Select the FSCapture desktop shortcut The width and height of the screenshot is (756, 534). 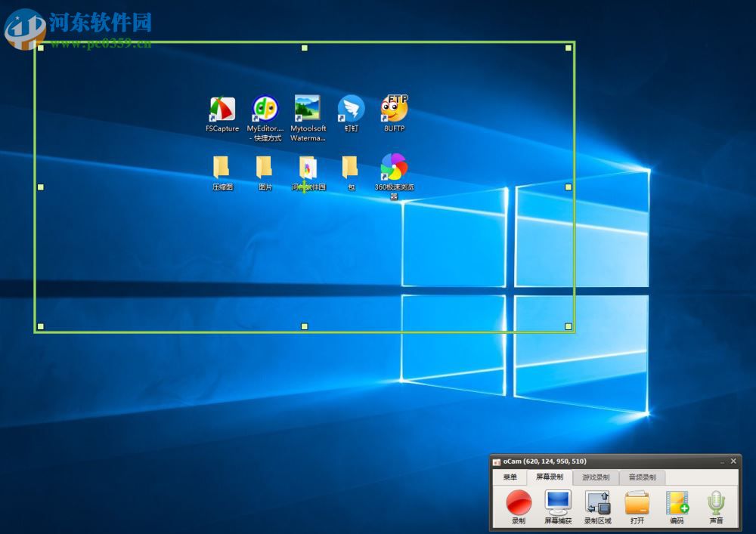click(222, 115)
